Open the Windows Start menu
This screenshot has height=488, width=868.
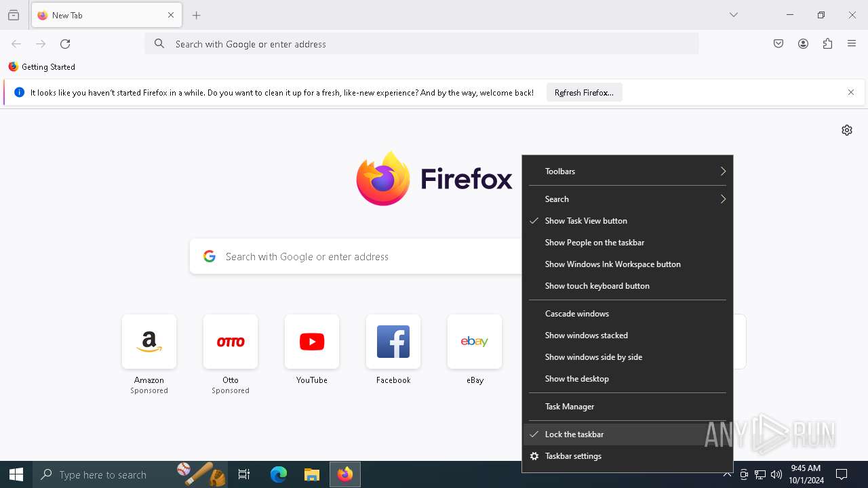16,474
